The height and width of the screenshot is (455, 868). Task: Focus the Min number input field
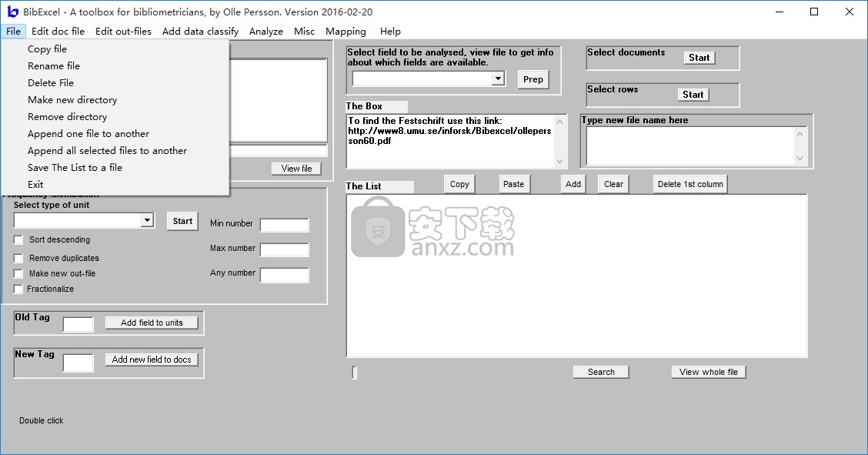[285, 226]
